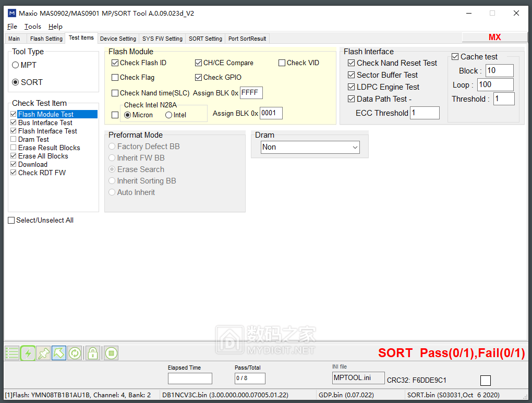Click the red MX button

[494, 38]
